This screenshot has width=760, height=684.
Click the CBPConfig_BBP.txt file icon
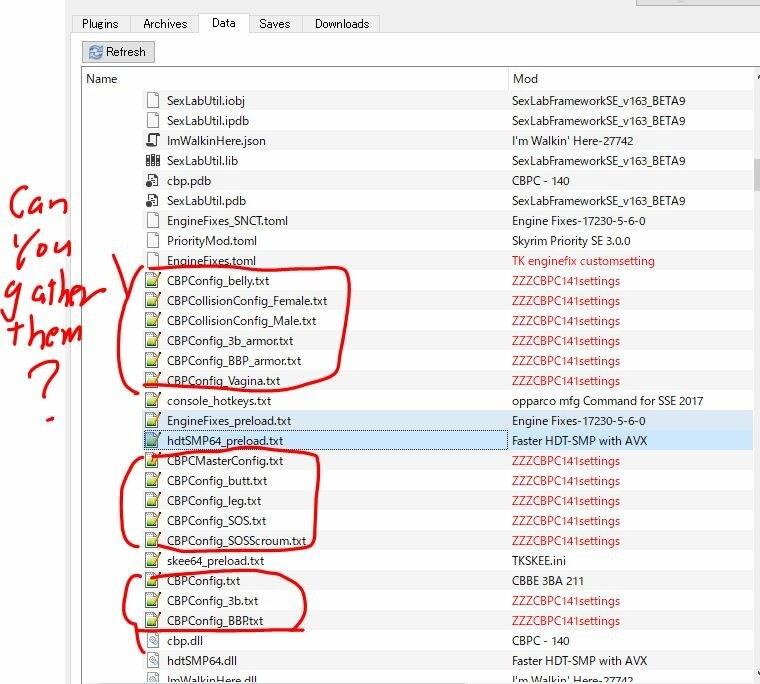153,620
